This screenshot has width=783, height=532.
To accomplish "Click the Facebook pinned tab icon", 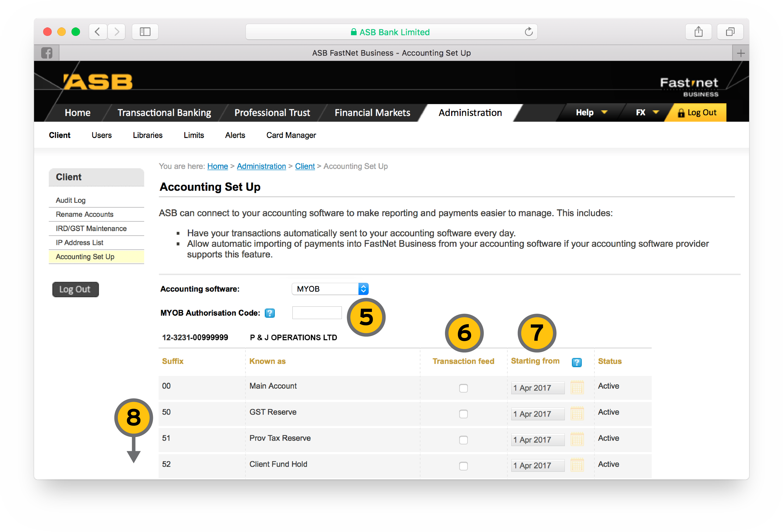I will (x=46, y=53).
